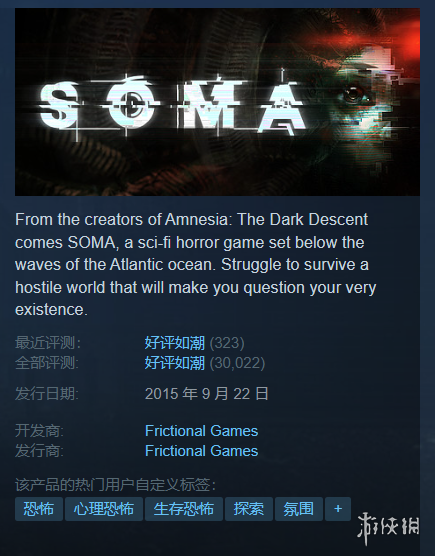This screenshot has width=435, height=556.
Task: Open the Frictional Games developer link
Action: (201, 431)
